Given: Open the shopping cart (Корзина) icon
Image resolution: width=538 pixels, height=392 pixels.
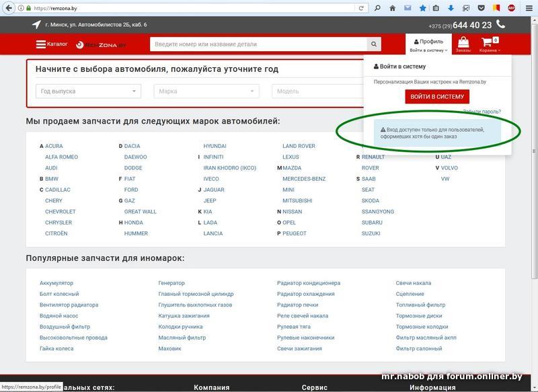Looking at the screenshot, I should [x=488, y=44].
